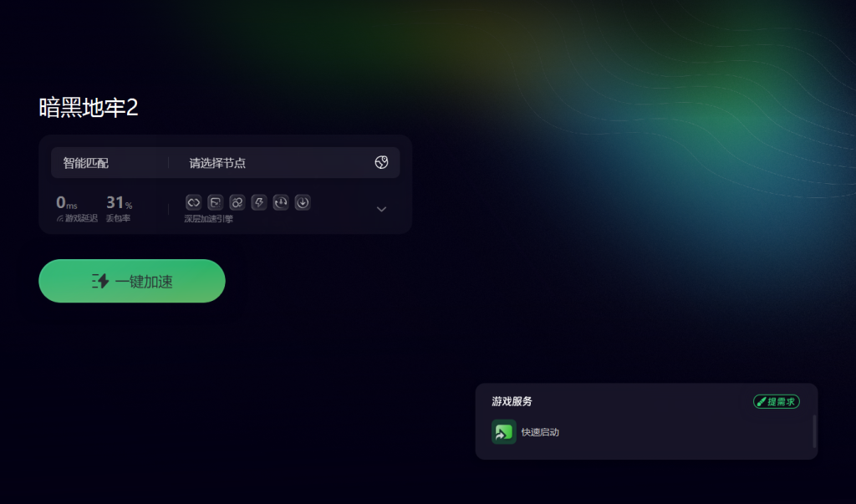
Task: Start acceleration with 一键加速 button
Action: pos(132,281)
